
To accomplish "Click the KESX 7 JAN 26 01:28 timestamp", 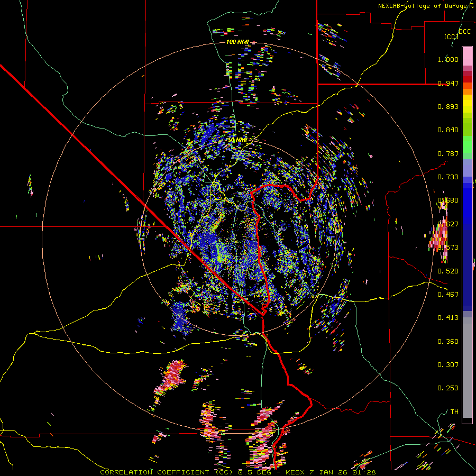I will pyautogui.click(x=331, y=472).
